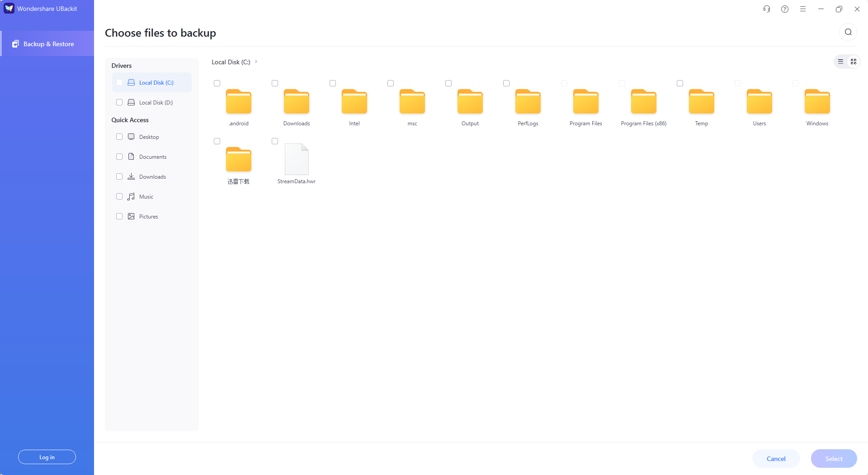Check the Music checkbox
Image resolution: width=868 pixels, height=475 pixels.
pyautogui.click(x=119, y=196)
